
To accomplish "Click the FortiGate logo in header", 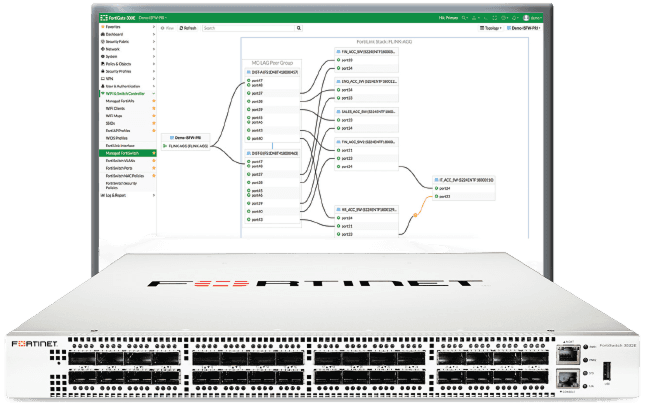I will tap(104, 18).
